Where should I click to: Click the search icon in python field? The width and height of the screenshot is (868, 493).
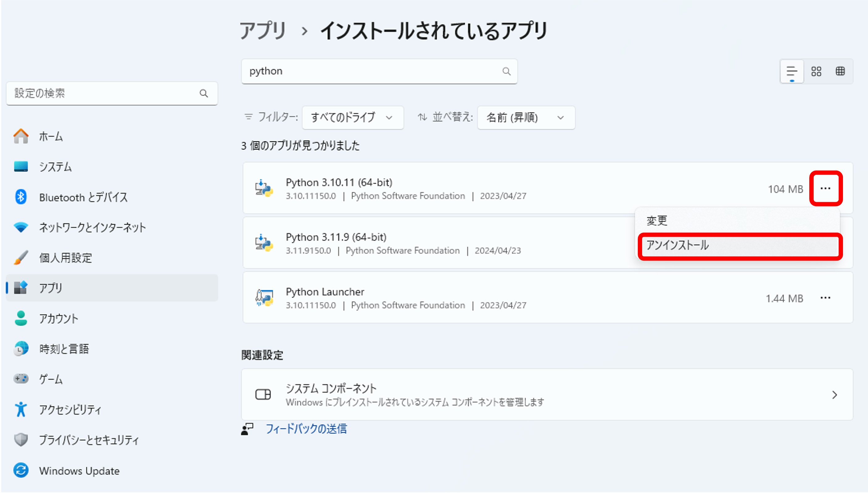coord(506,71)
